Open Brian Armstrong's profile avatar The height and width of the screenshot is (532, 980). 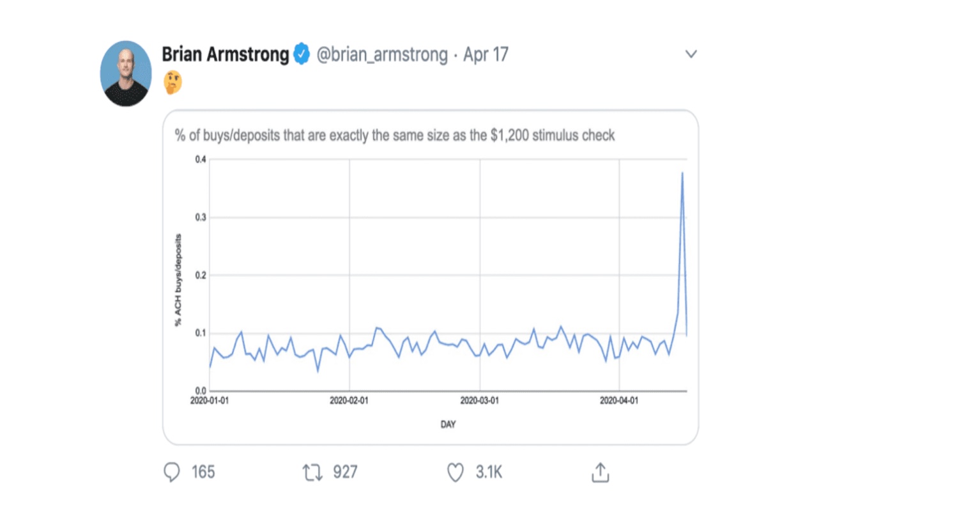click(126, 74)
